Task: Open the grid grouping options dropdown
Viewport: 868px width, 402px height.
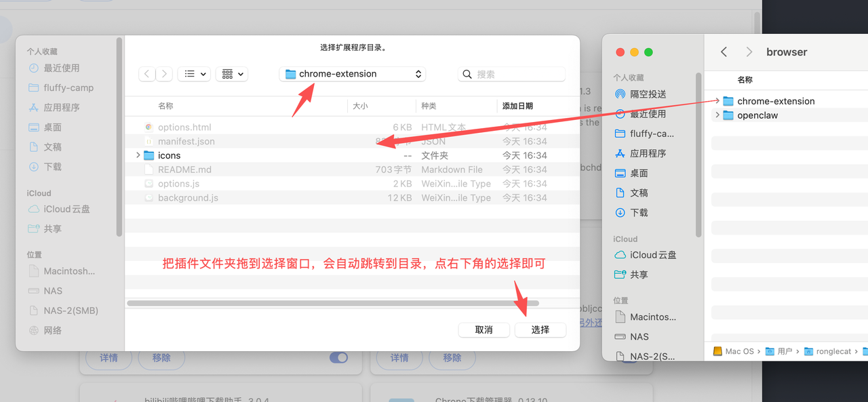Action: coord(232,74)
